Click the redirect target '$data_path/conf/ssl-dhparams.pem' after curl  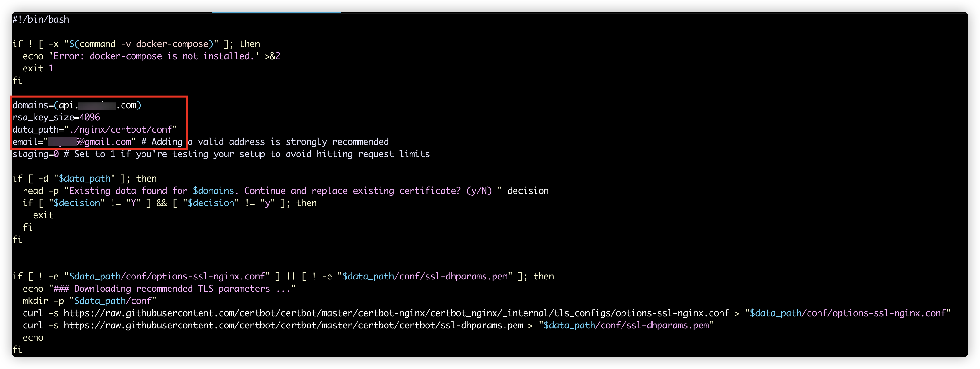tap(626, 325)
